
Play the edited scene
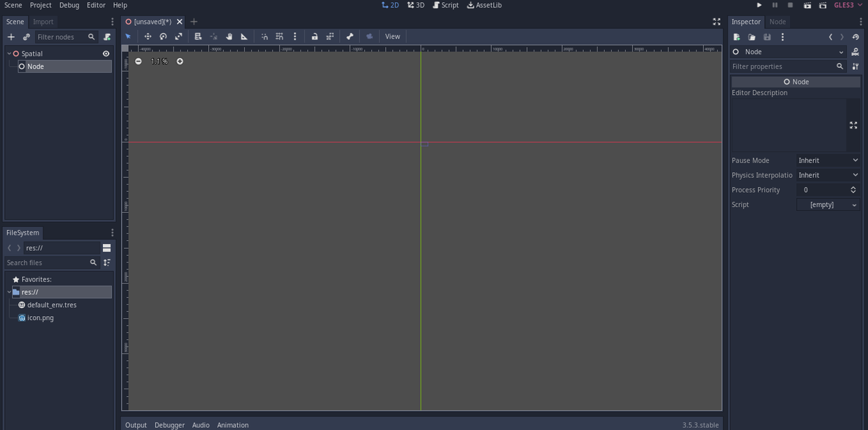(x=807, y=5)
